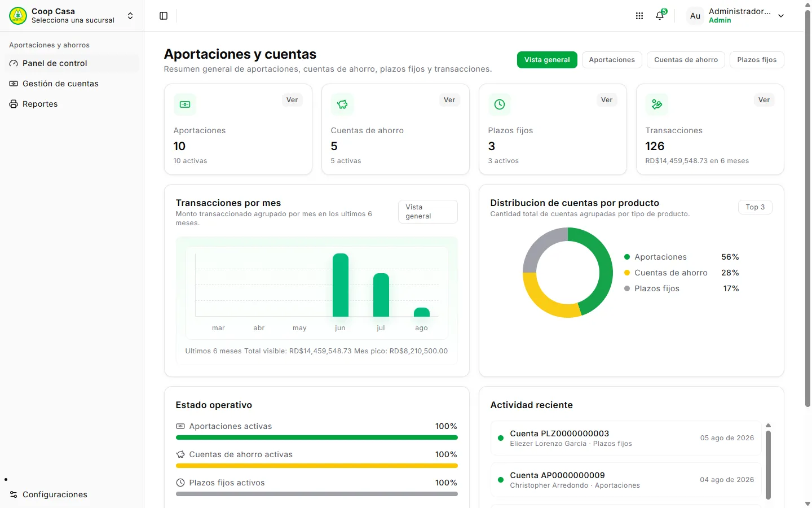Click the Aportaciones legend green dot
Screen dimensions: 812x508
tap(627, 257)
